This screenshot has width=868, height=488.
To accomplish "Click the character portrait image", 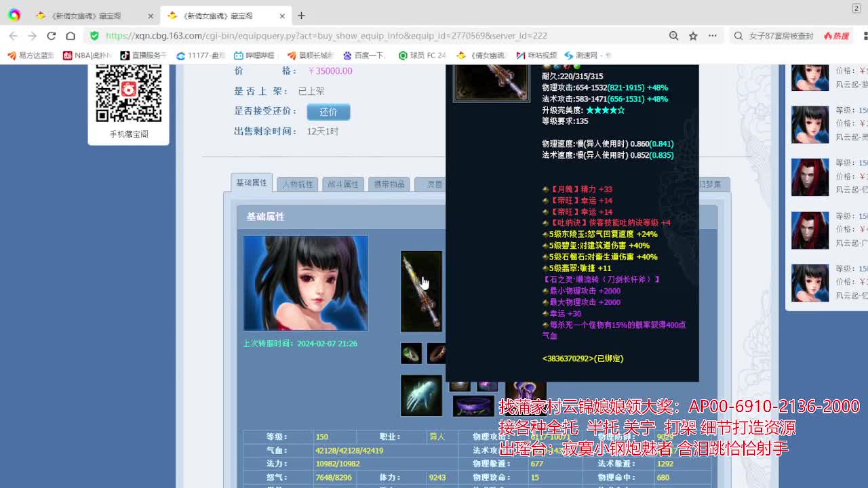I will point(304,283).
